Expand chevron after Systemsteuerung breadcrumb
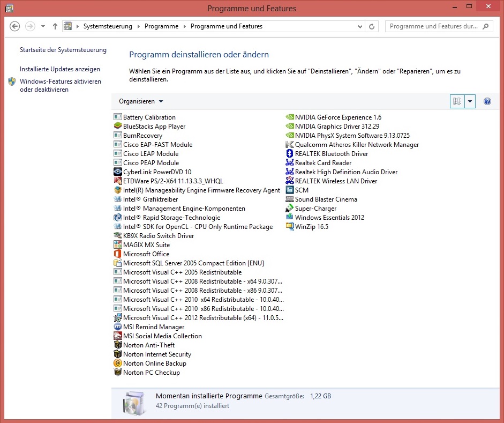Image resolution: width=504 pixels, height=423 pixels. [x=139, y=26]
